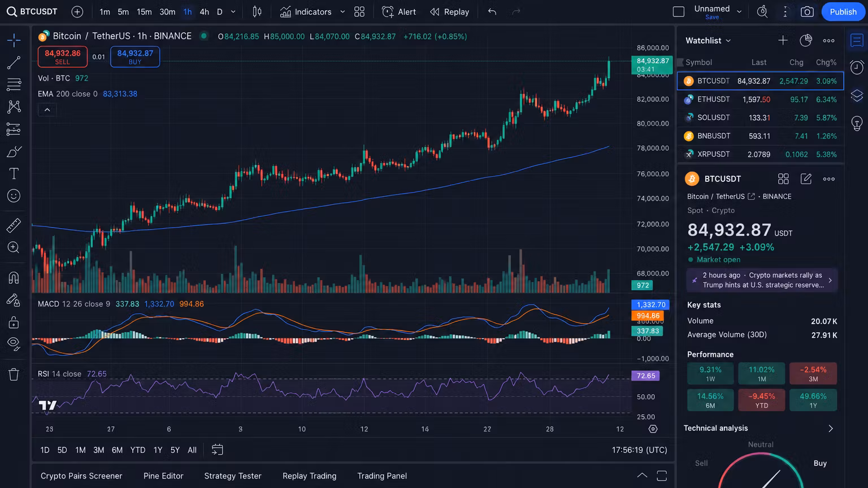Screen dimensions: 868x488
Task: Open the Unnamed layout dropdown arrow
Action: point(739,12)
